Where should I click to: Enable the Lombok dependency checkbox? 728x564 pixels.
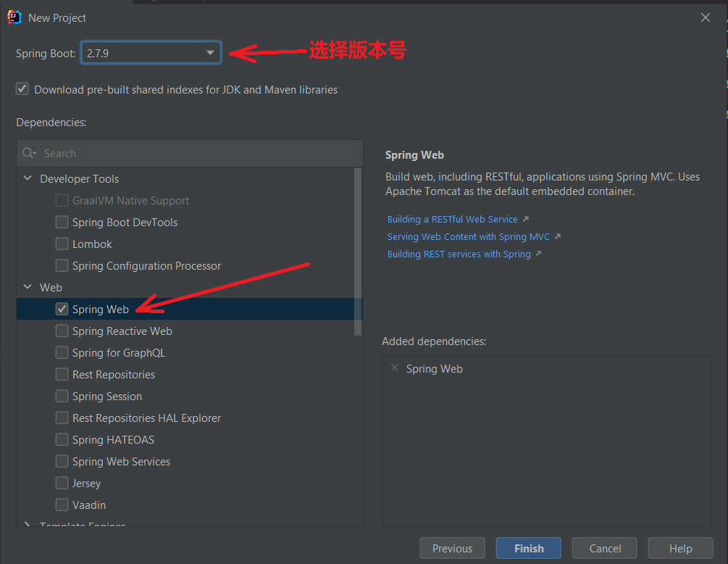coord(62,244)
